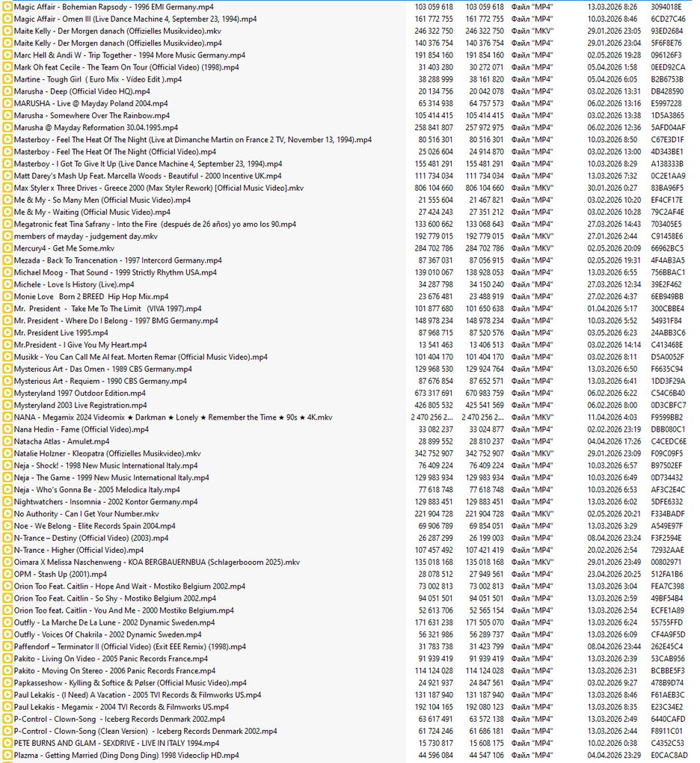Select Orion Too Feat. Caitlin - Hope And Wait
This screenshot has height=763, width=700.
point(129,586)
